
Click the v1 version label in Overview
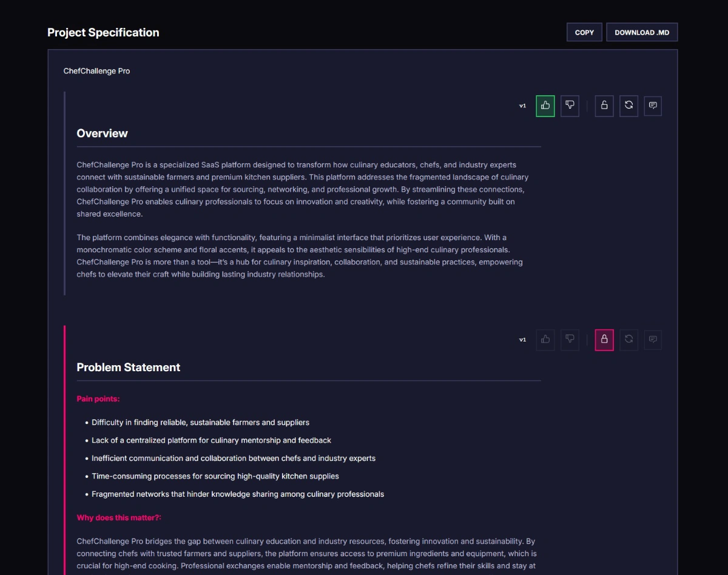pos(522,106)
